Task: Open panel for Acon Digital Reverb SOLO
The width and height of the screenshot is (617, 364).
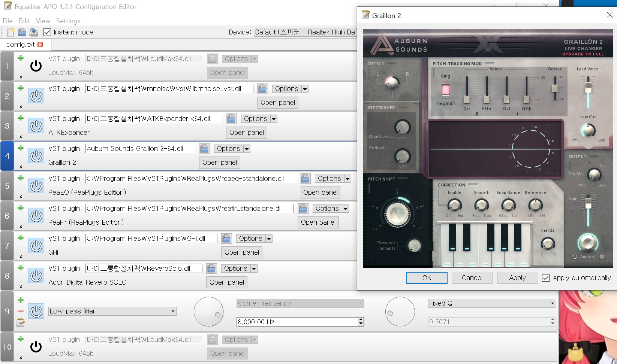Action: [x=227, y=282]
